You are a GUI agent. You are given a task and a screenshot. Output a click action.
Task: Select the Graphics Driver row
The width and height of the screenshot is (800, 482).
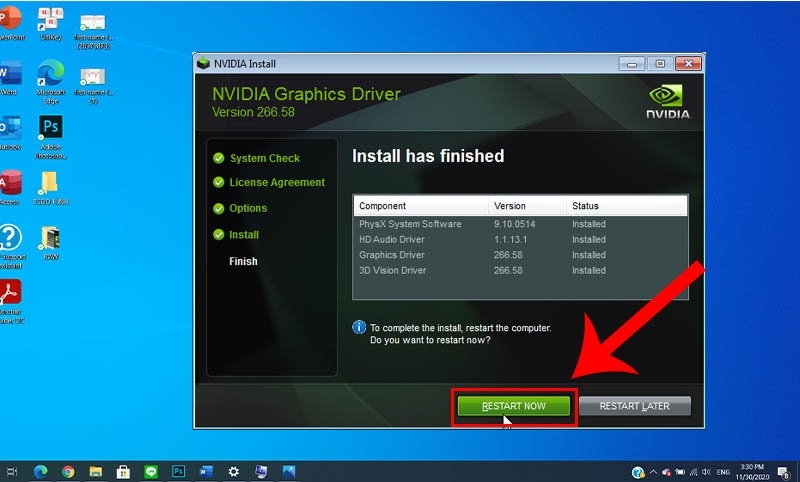(x=520, y=255)
